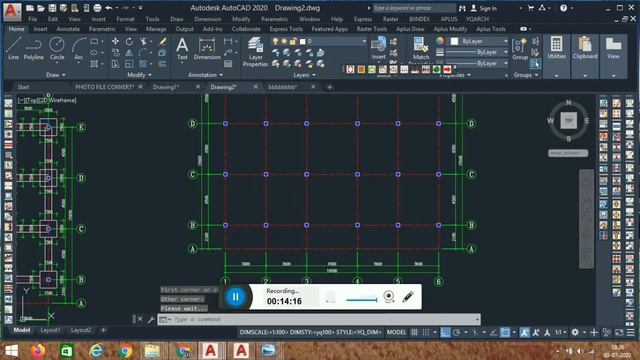The image size is (640, 360).
Task: Expand the Annotation panel
Action: (x=205, y=75)
